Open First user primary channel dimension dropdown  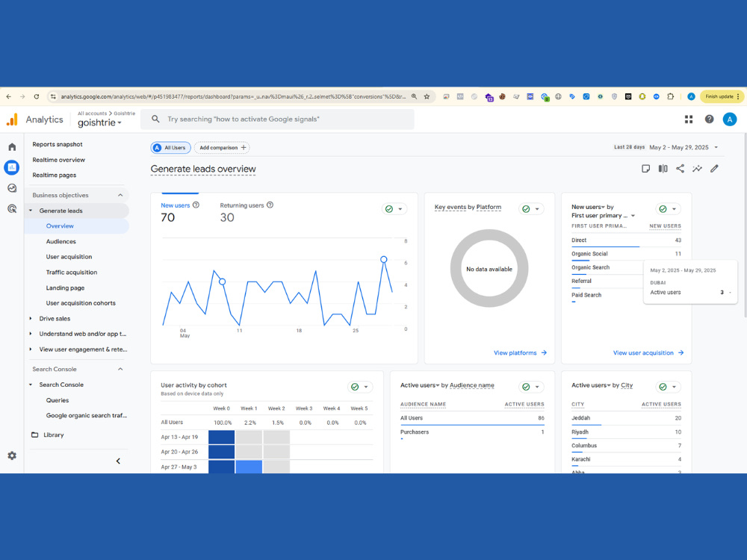(633, 216)
